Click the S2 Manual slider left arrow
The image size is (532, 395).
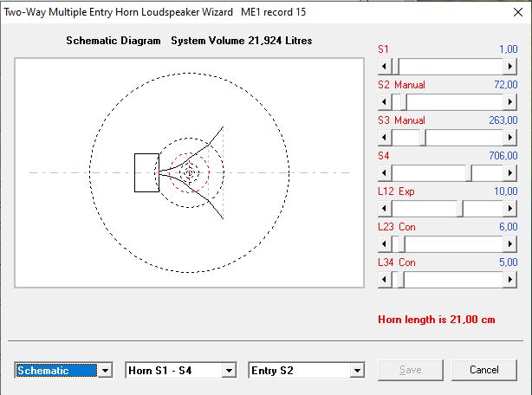(385, 102)
